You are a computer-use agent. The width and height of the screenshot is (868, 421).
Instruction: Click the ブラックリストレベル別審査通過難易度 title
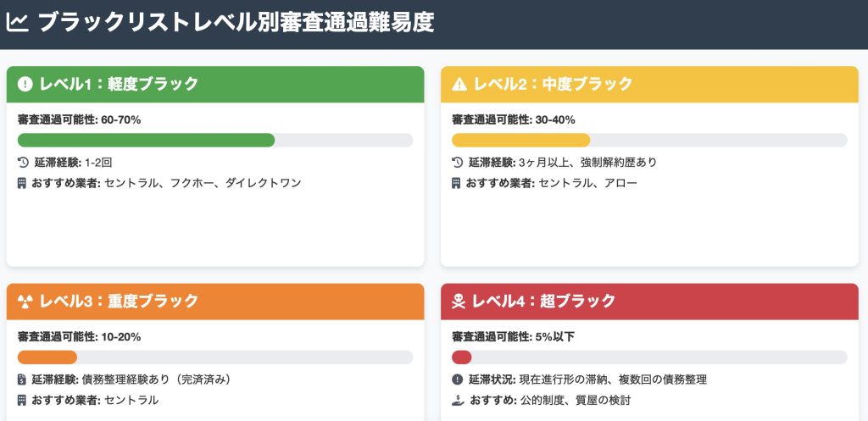click(236, 23)
